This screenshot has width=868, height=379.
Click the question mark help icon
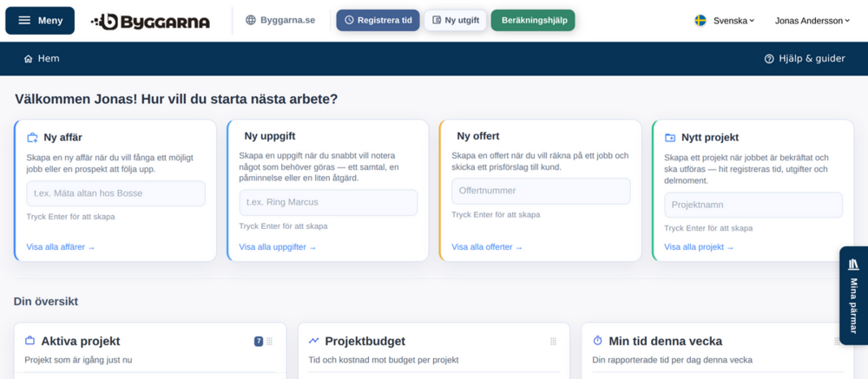click(x=769, y=59)
